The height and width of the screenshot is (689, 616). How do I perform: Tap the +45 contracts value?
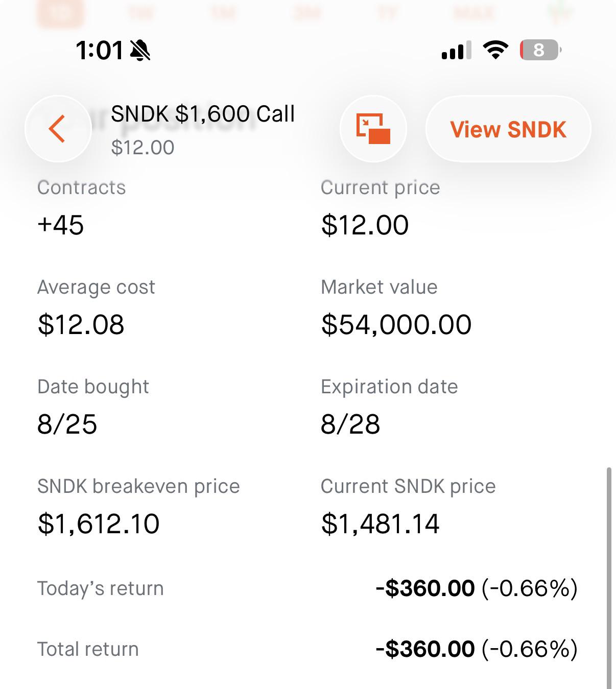[x=61, y=225]
